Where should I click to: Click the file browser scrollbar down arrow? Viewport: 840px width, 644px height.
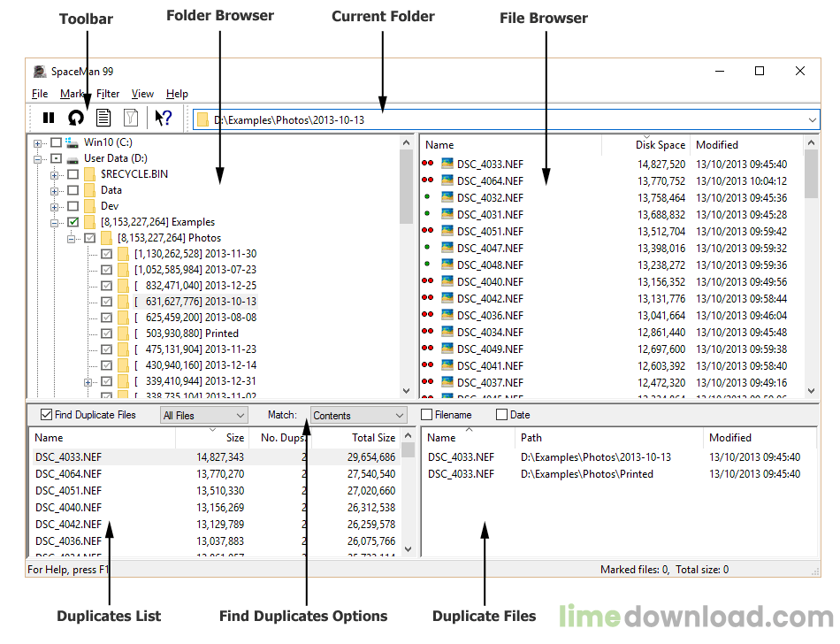(811, 391)
